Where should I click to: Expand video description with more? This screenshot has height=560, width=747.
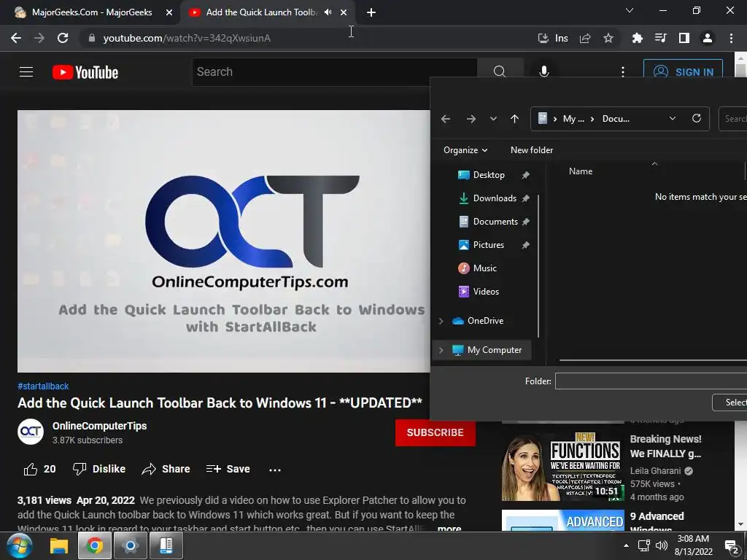pos(449,528)
